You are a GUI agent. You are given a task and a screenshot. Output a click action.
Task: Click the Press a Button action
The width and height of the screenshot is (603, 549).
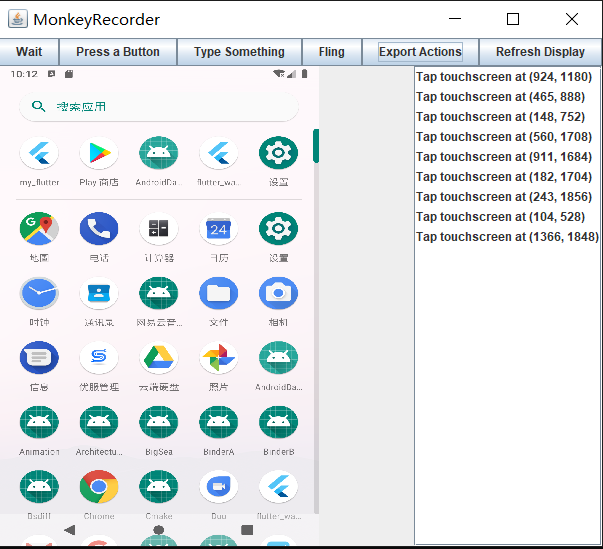click(x=118, y=52)
